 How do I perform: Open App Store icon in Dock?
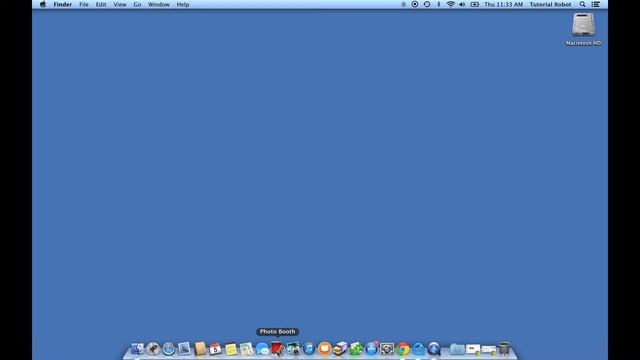click(371, 349)
